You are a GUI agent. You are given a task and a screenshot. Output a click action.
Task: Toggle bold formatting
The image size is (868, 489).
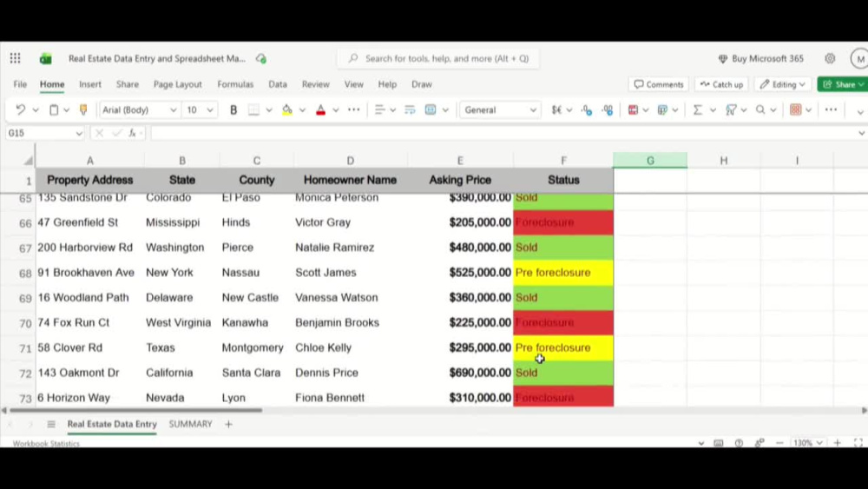233,109
